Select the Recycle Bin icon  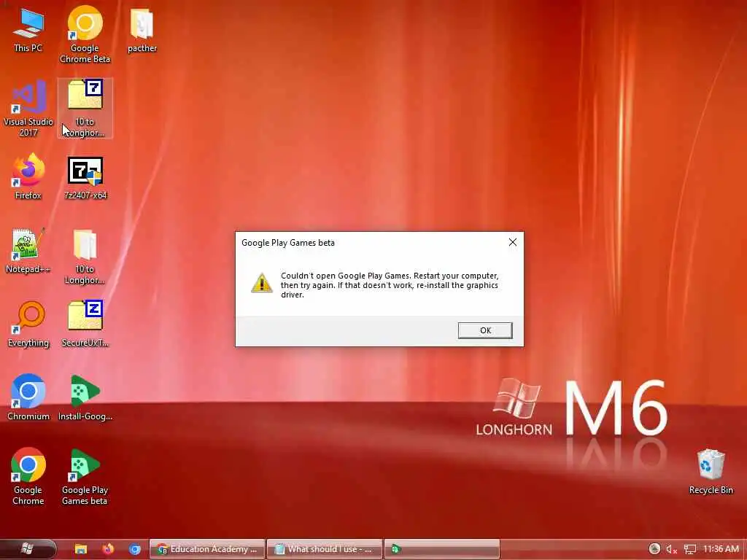(711, 472)
